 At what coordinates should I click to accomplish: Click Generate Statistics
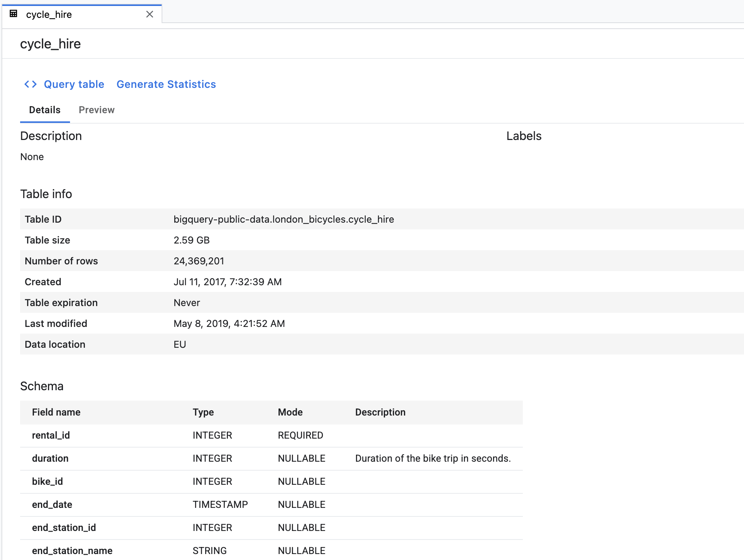point(166,84)
